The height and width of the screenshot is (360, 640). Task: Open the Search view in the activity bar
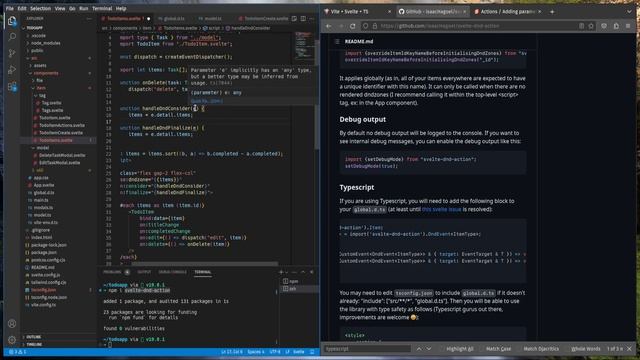click(12, 37)
